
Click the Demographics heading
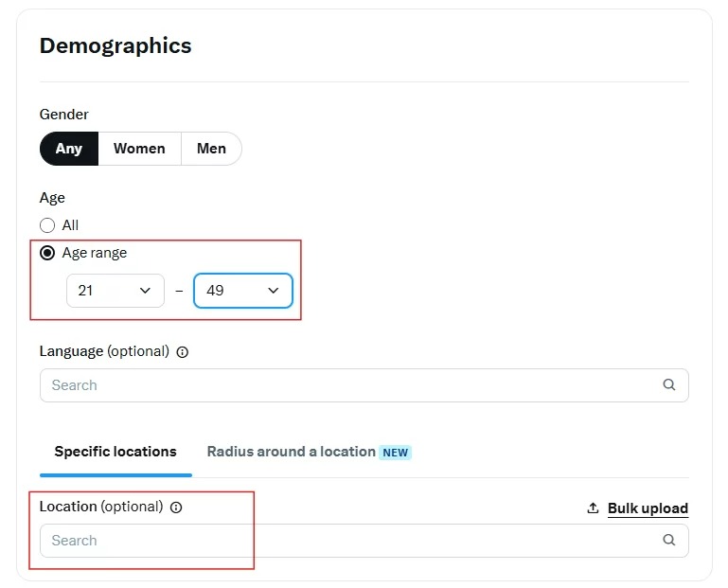click(x=115, y=45)
